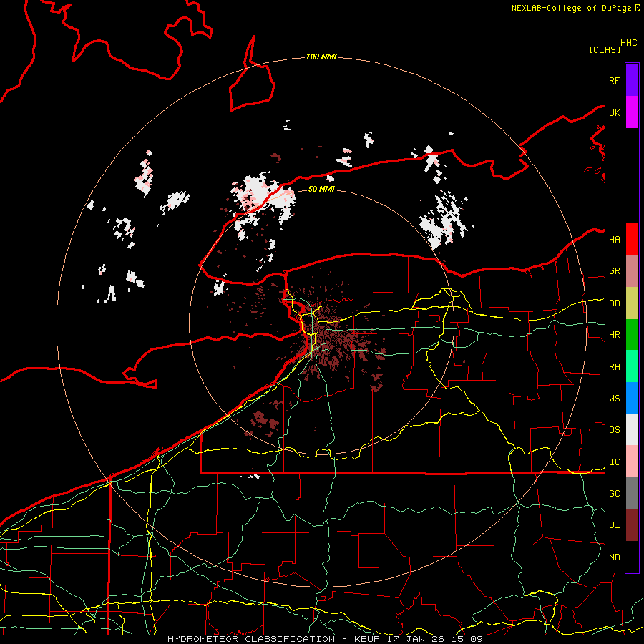The image size is (644, 644).
Task: Click the BD legend label
Action: tap(614, 303)
